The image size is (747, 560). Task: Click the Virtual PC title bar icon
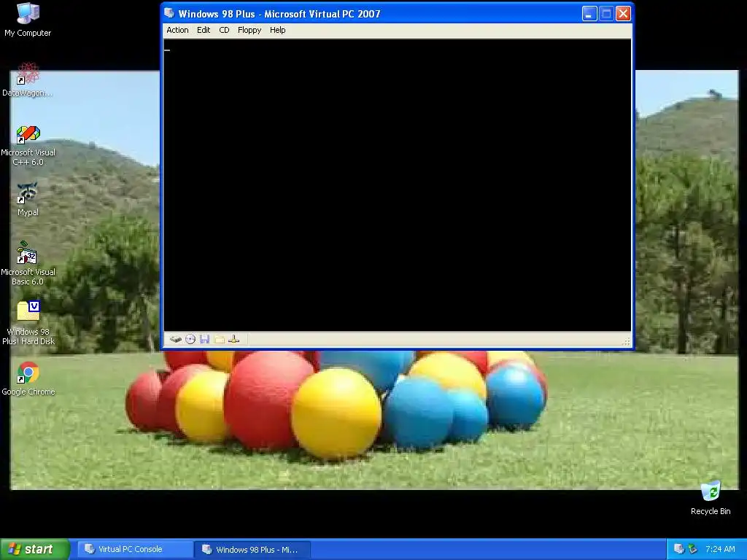169,13
